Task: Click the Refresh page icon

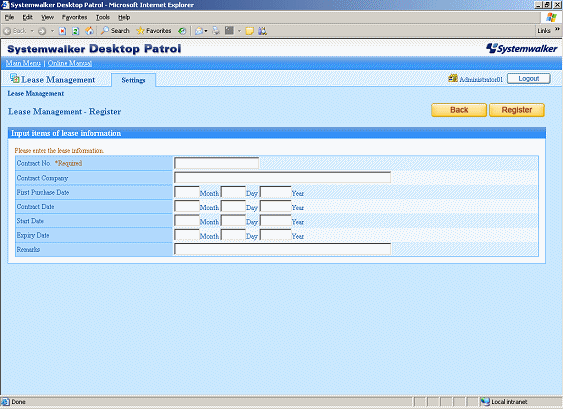Action: pos(75,31)
